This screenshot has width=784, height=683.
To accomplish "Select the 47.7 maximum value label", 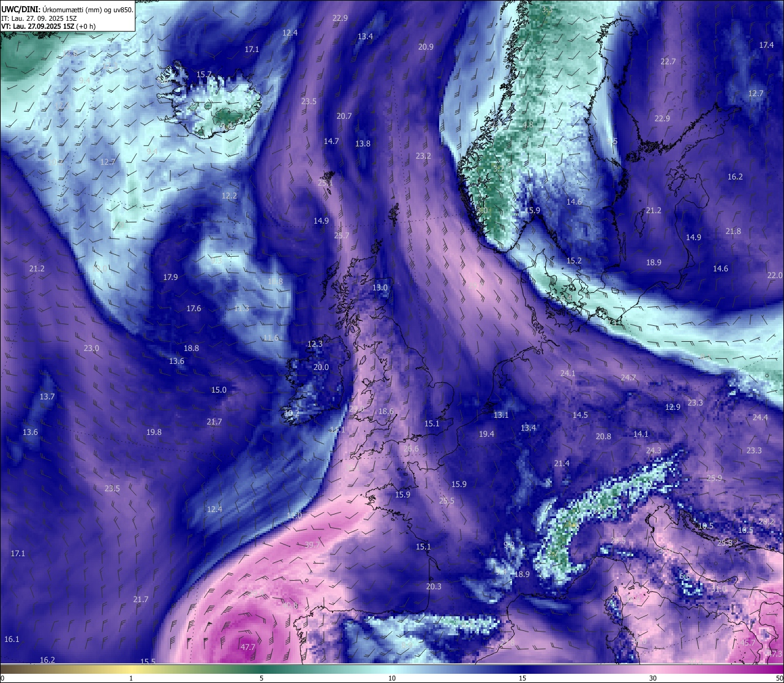I will pos(248,647).
